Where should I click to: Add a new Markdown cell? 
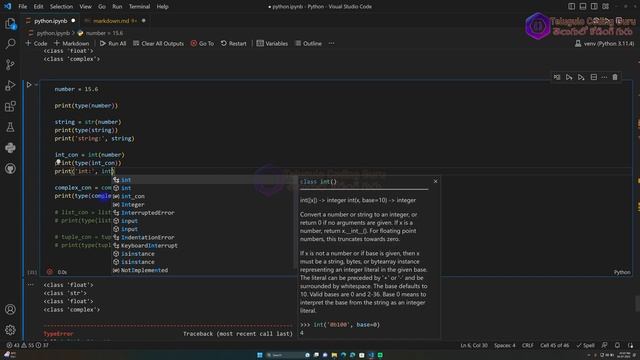[x=71, y=43]
